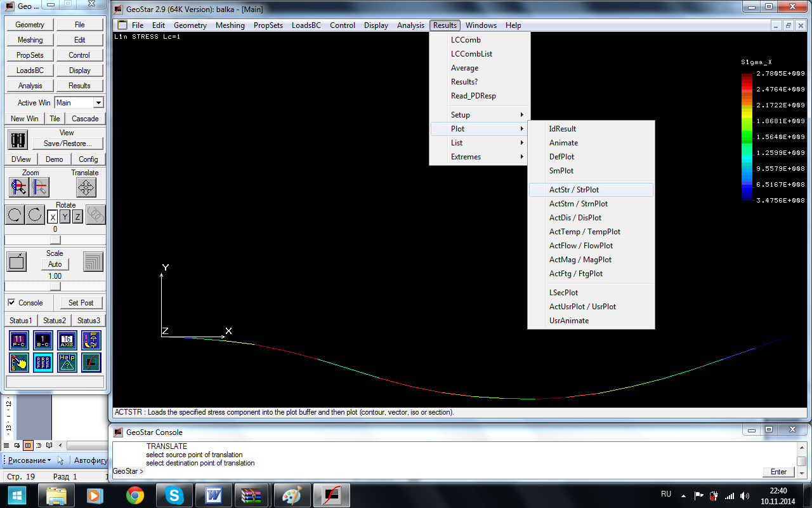Image resolution: width=812 pixels, height=508 pixels.
Task: Click the RRR PPP icon
Action: click(43, 362)
